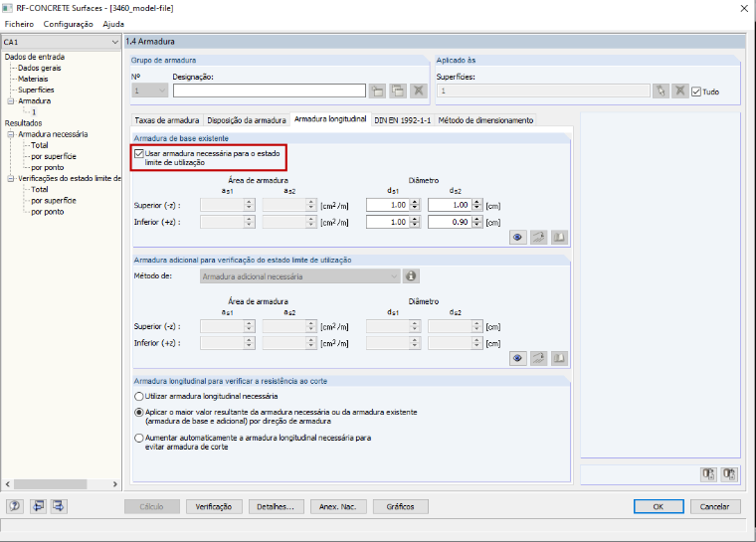Click the Superior ds1 diameter stepper arrows
This screenshot has width=756, height=542.
coord(415,205)
